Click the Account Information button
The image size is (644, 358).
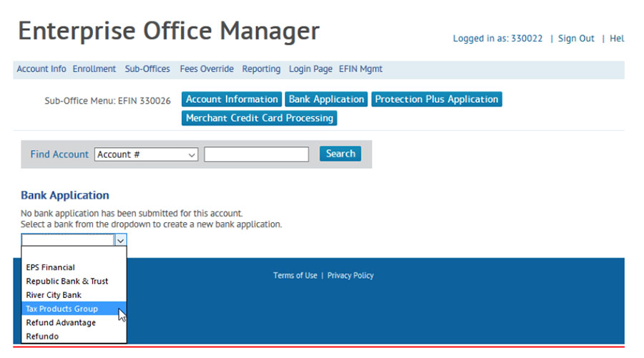point(232,99)
